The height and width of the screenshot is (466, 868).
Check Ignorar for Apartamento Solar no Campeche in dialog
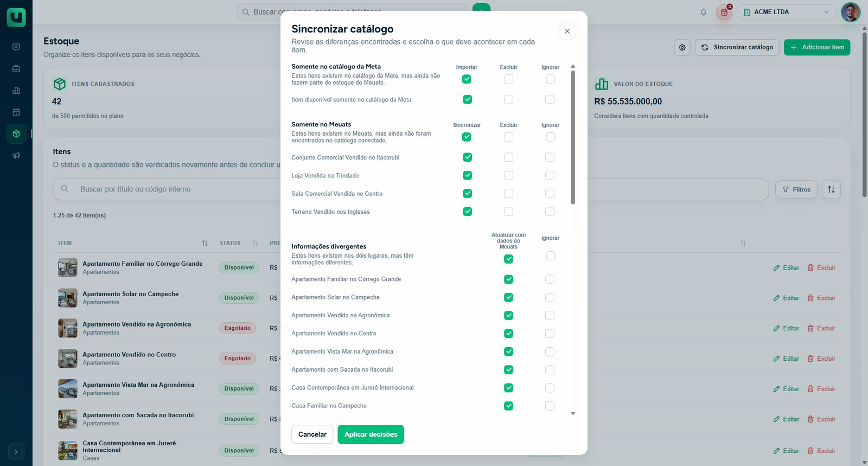[550, 297]
